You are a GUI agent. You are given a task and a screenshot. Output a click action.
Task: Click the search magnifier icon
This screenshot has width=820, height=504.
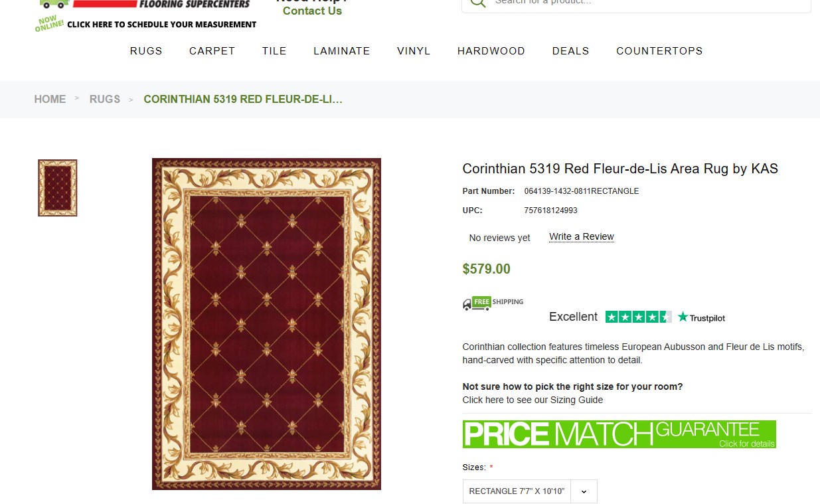tap(477, 2)
